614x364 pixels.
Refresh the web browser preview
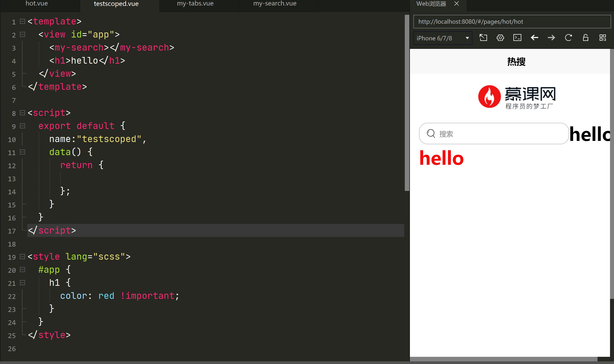(568, 38)
